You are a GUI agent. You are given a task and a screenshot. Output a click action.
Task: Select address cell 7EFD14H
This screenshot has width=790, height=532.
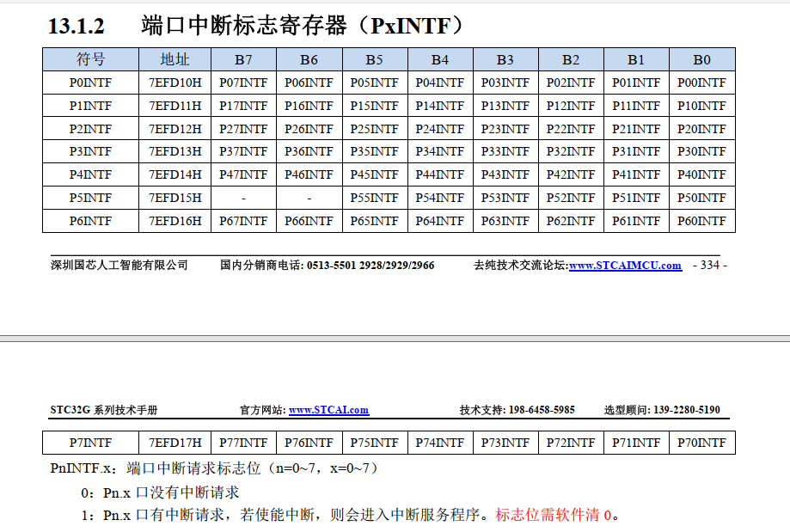click(x=175, y=174)
